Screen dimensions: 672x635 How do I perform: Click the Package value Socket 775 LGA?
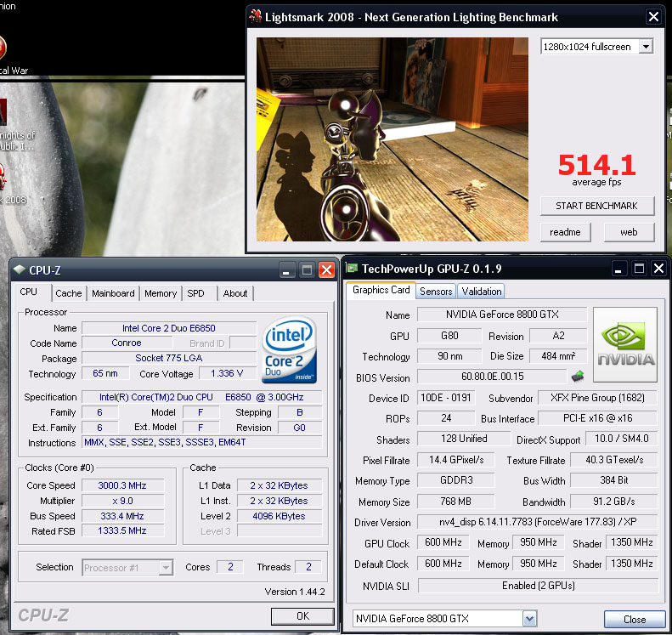coord(169,358)
